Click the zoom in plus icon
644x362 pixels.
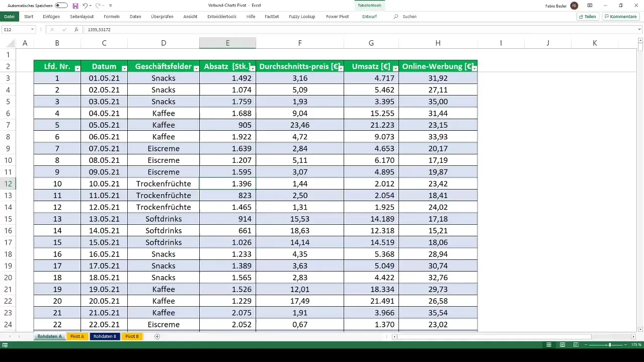click(626, 345)
